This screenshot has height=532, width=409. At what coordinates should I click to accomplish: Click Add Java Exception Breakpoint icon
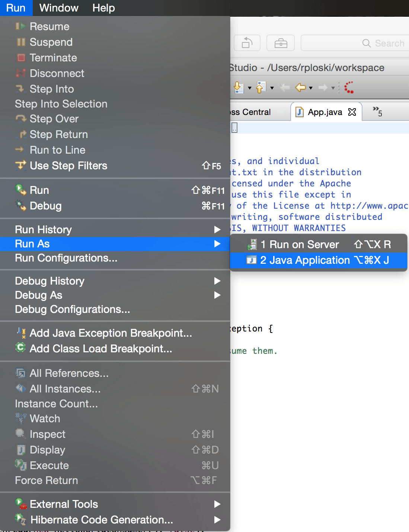[x=21, y=333]
